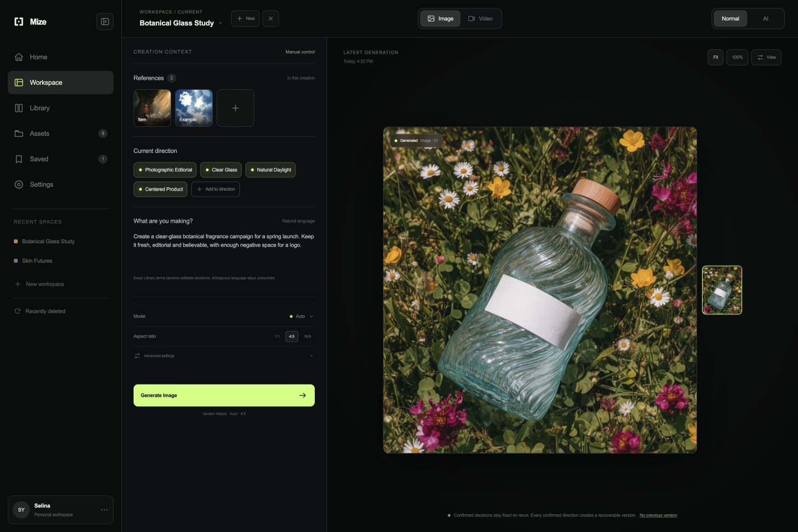Open Settings gear icon
The width and height of the screenshot is (798, 532).
(19, 185)
